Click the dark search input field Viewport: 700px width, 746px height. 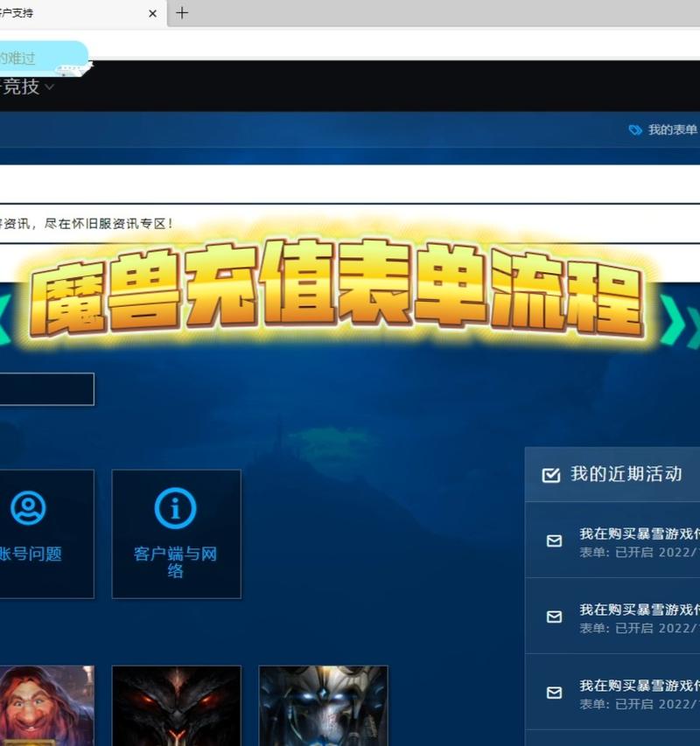point(46,389)
